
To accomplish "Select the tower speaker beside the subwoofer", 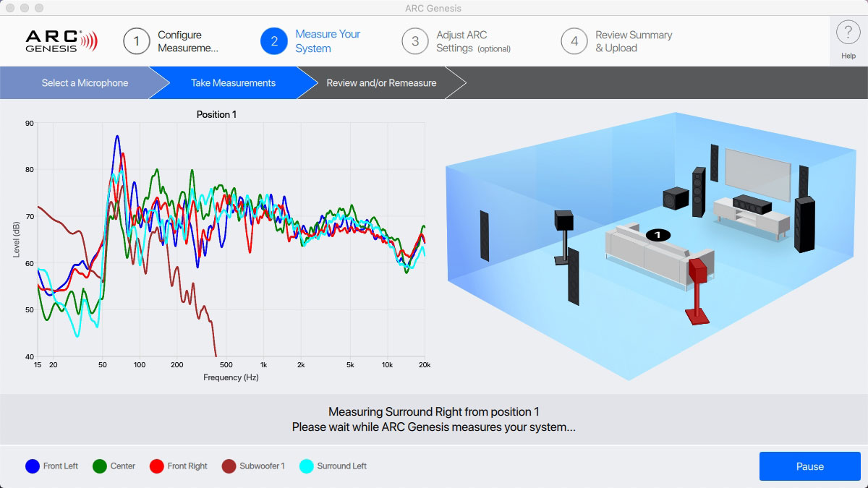I will click(699, 192).
